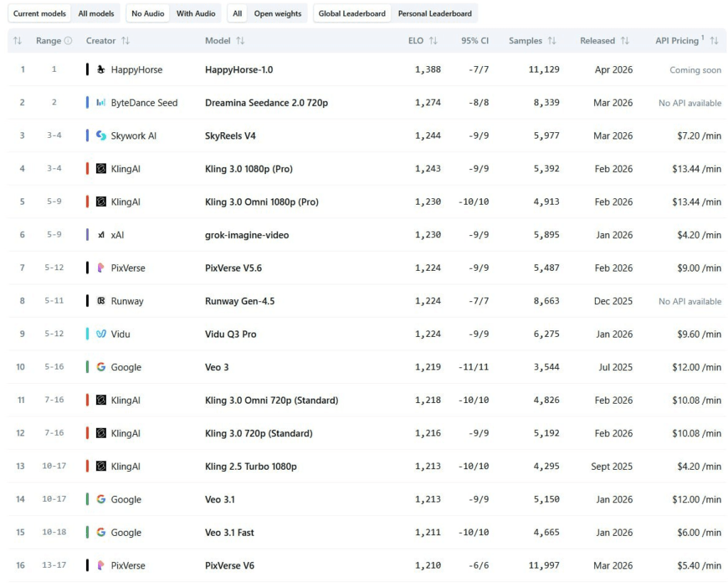Sort table by ELO column arrows
This screenshot has width=728, height=587.
tap(433, 41)
